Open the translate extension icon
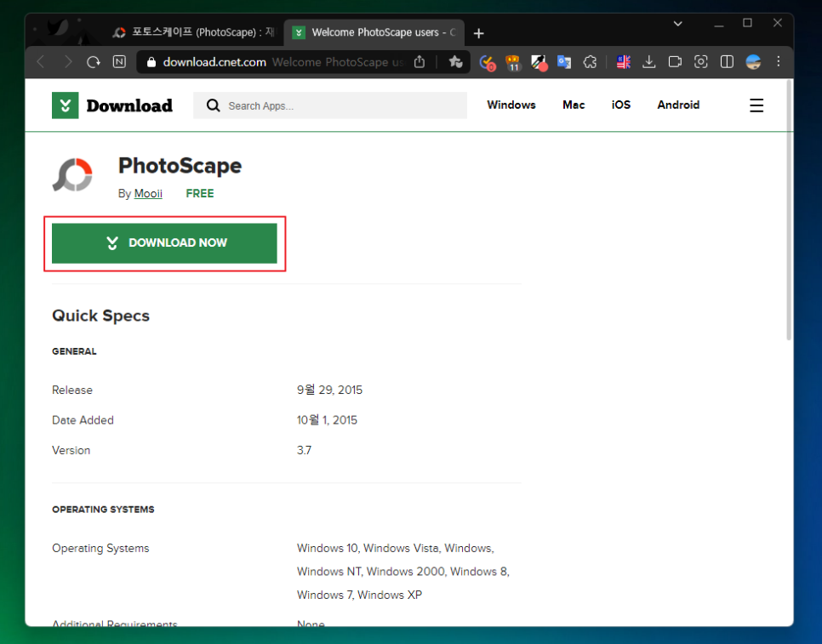Viewport: 822px width, 644px height. 564,62
